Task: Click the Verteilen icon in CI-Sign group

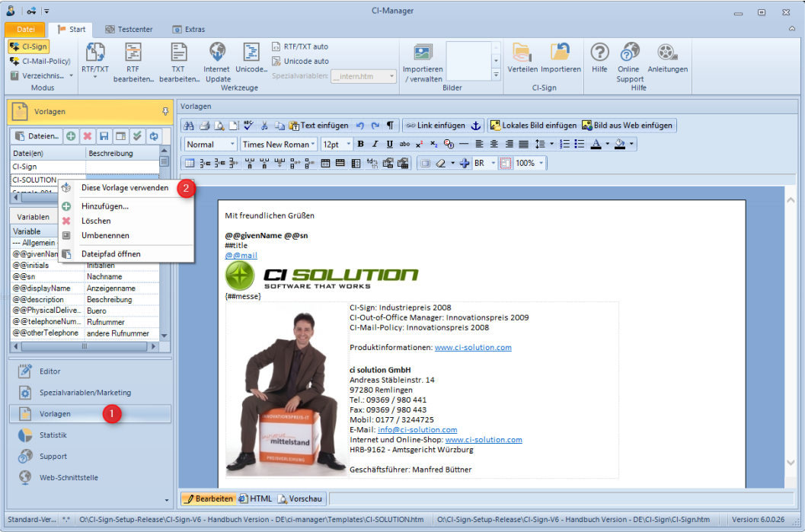Action: [x=522, y=59]
